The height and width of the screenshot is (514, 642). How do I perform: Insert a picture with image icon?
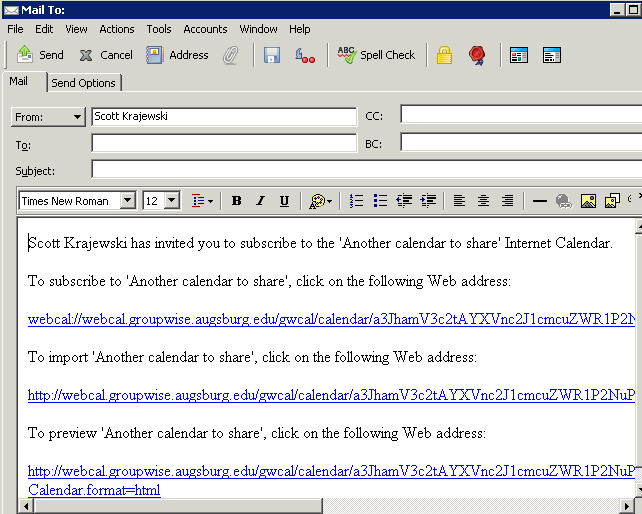point(588,201)
